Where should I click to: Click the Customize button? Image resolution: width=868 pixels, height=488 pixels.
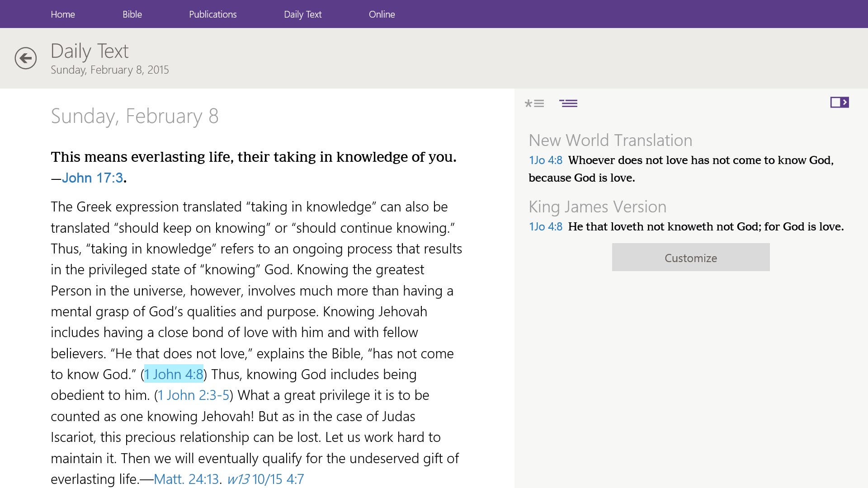(690, 258)
